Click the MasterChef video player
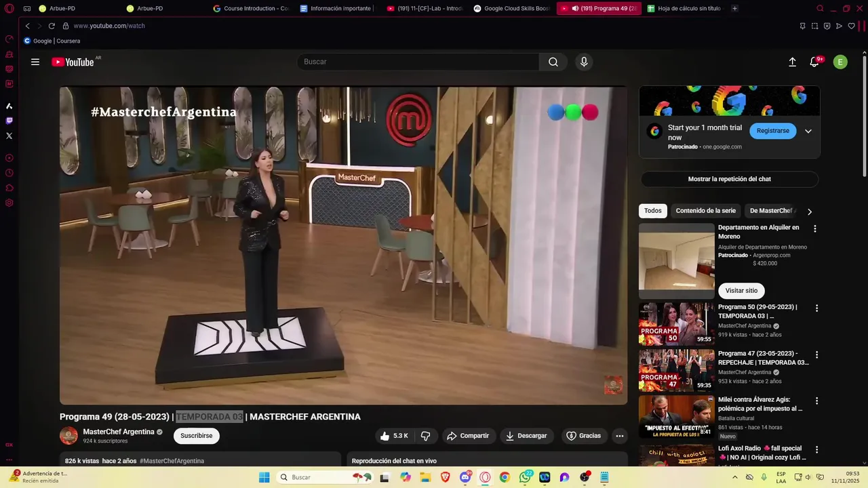The image size is (868, 488). pos(343,245)
